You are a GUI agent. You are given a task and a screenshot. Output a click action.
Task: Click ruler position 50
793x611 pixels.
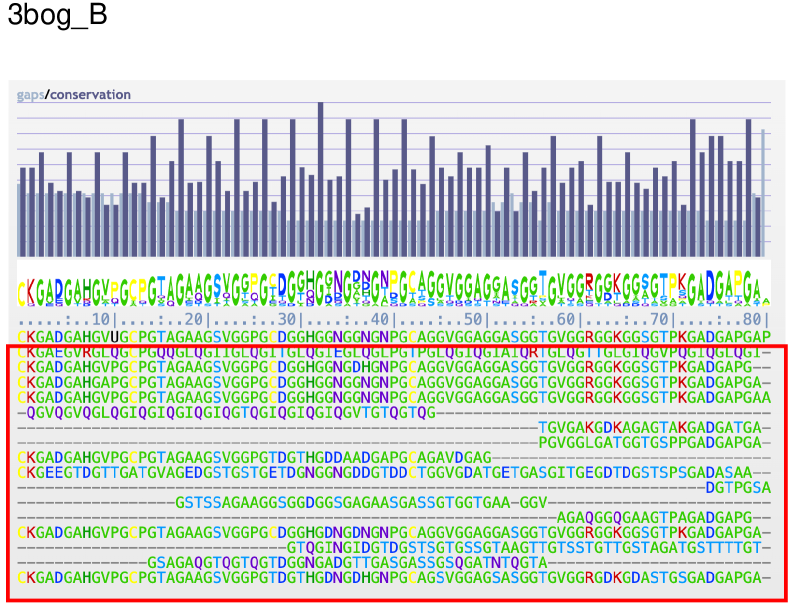(473, 319)
